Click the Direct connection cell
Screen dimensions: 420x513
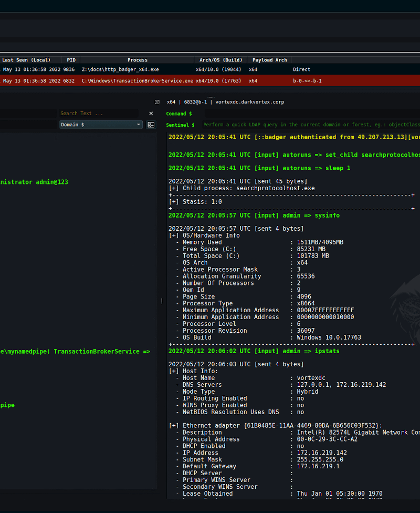coord(301,69)
